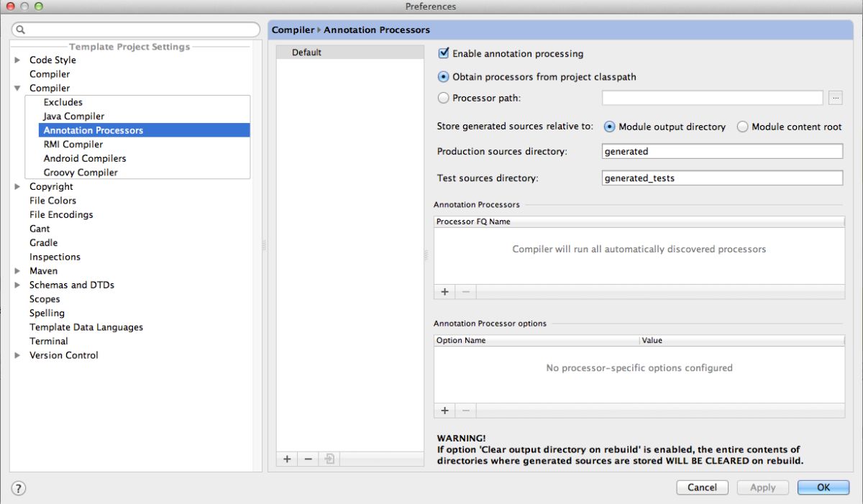Expand the Version Control node

[17, 356]
